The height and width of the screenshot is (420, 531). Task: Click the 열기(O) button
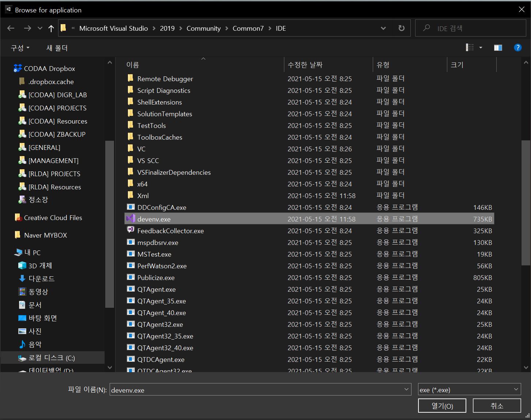pos(442,405)
